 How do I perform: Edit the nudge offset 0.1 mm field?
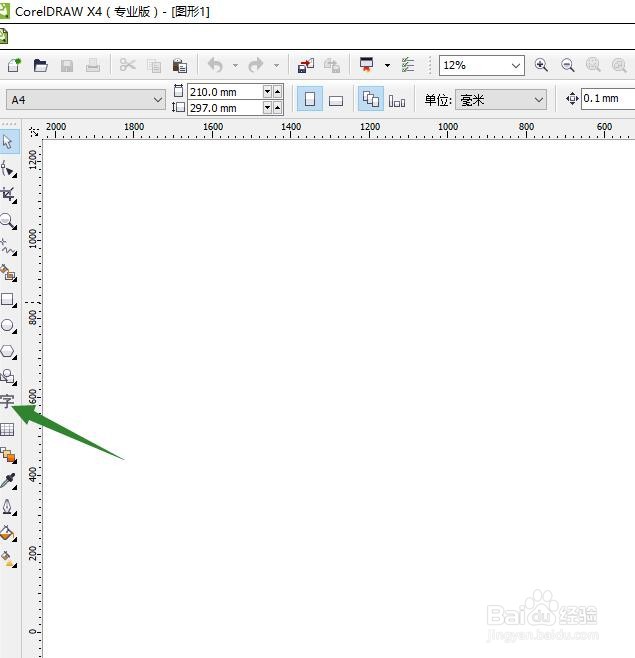(x=608, y=99)
